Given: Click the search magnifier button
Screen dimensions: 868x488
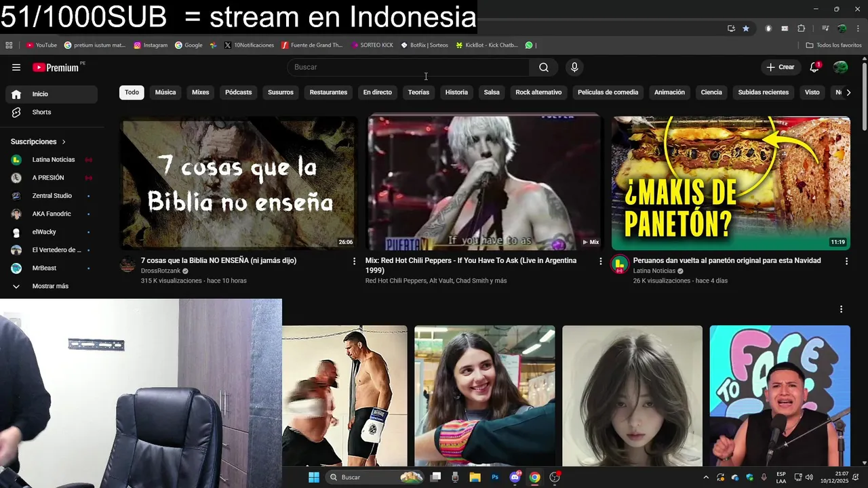Looking at the screenshot, I should point(544,67).
